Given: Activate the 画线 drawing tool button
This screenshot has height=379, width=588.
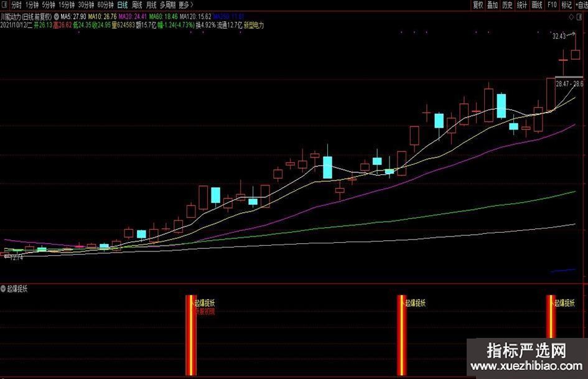Looking at the screenshot, I should pyautogui.click(x=537, y=5).
